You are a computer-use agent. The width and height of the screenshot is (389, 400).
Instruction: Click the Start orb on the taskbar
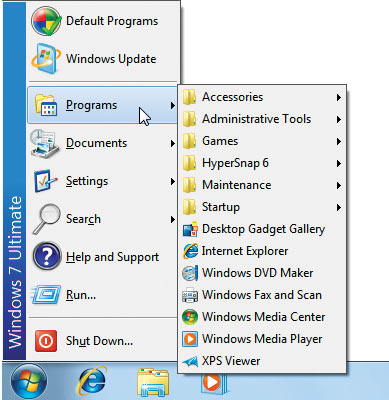point(29,382)
